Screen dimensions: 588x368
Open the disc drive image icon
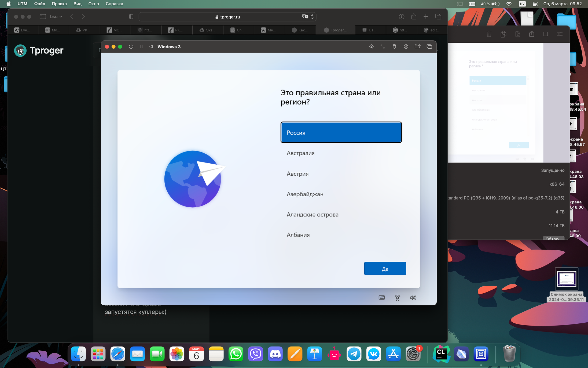tap(406, 46)
